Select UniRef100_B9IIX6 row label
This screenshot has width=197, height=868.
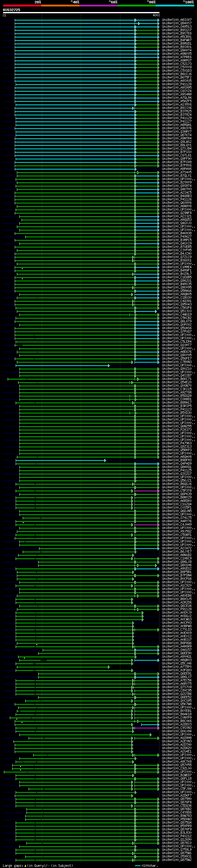point(177,108)
